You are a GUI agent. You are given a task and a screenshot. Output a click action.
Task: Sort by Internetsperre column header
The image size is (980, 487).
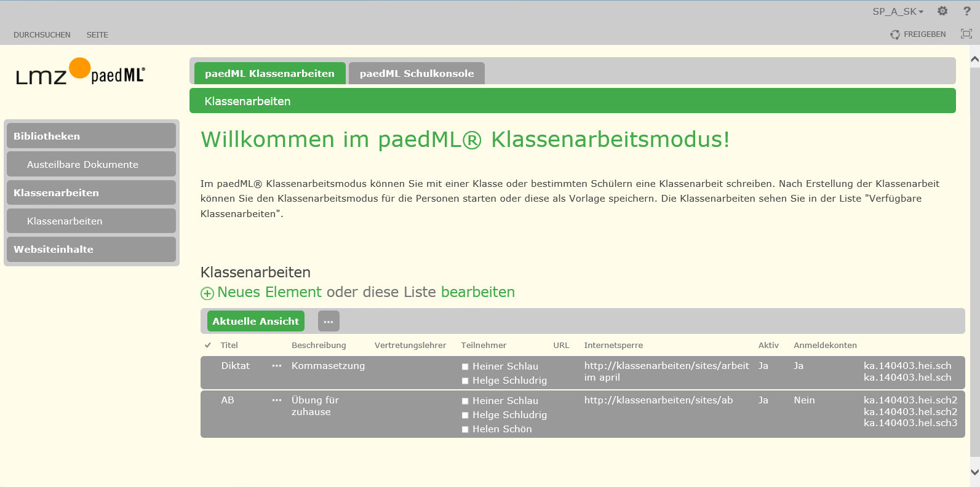[x=613, y=346]
